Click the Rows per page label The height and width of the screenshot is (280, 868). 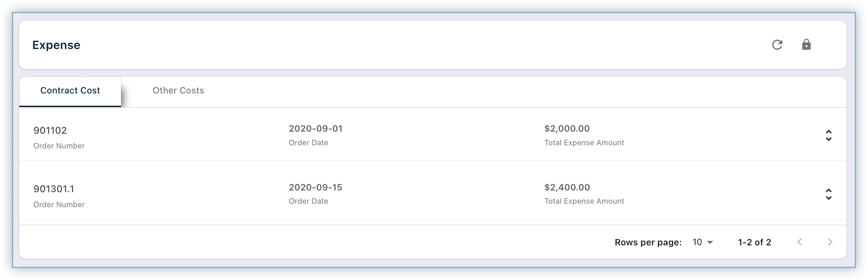click(x=648, y=242)
